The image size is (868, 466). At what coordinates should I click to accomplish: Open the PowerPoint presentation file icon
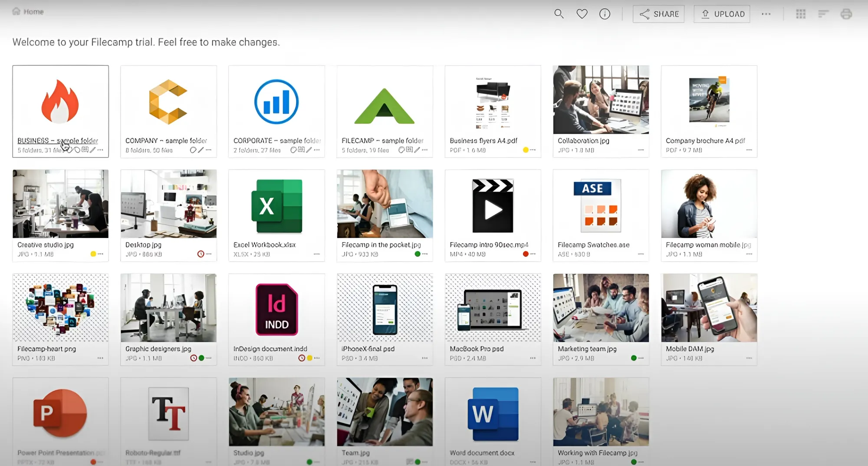pyautogui.click(x=60, y=413)
